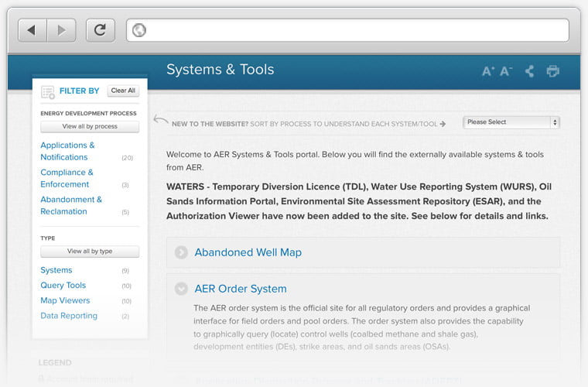Expand the Abandoned Well Map entry
This screenshot has height=387, width=588.
click(181, 252)
